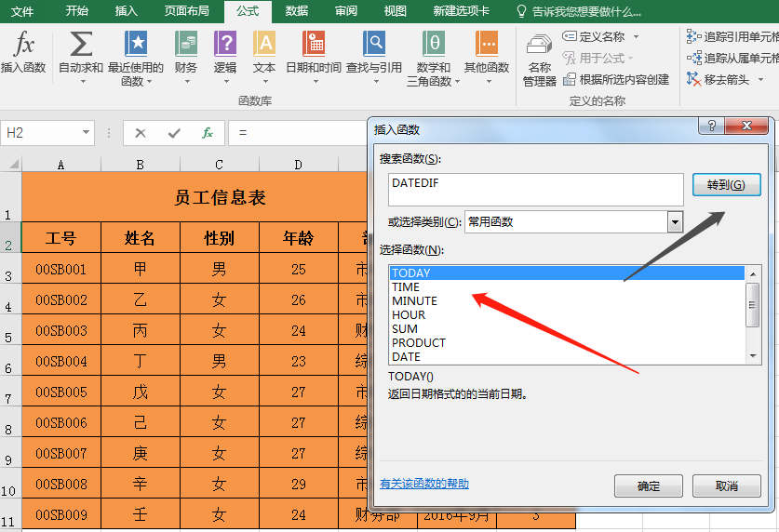Screen dimensions: 779x532
Task: Click the Cancel (取消) button
Action: (726, 485)
